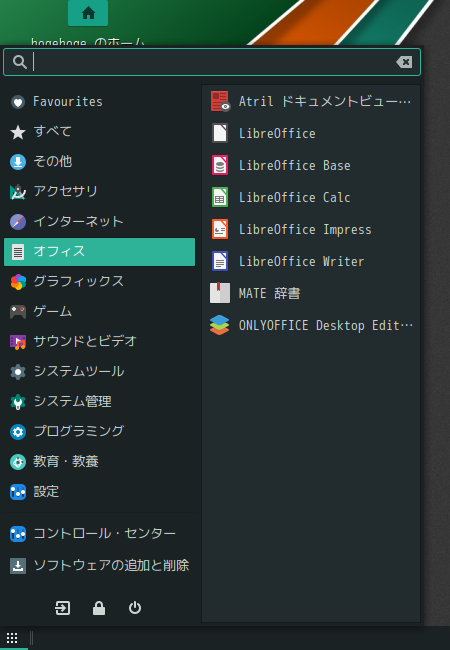450x650 pixels.
Task: Click the LibreOffice Impress icon
Action: point(220,229)
